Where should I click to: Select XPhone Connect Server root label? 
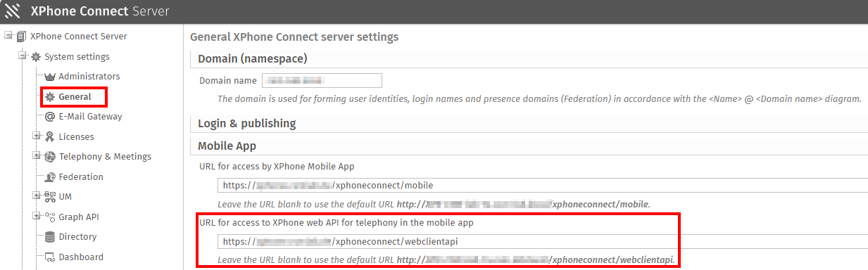[x=79, y=36]
